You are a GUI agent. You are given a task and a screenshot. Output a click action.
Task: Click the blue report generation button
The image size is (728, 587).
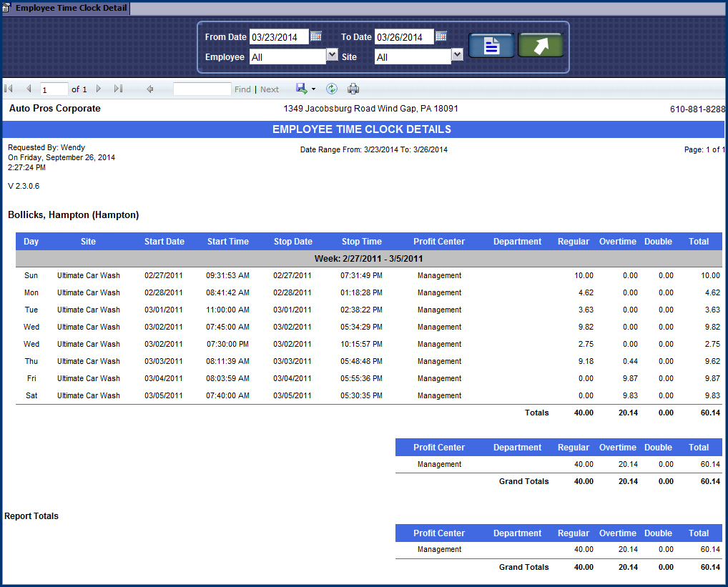tap(491, 44)
